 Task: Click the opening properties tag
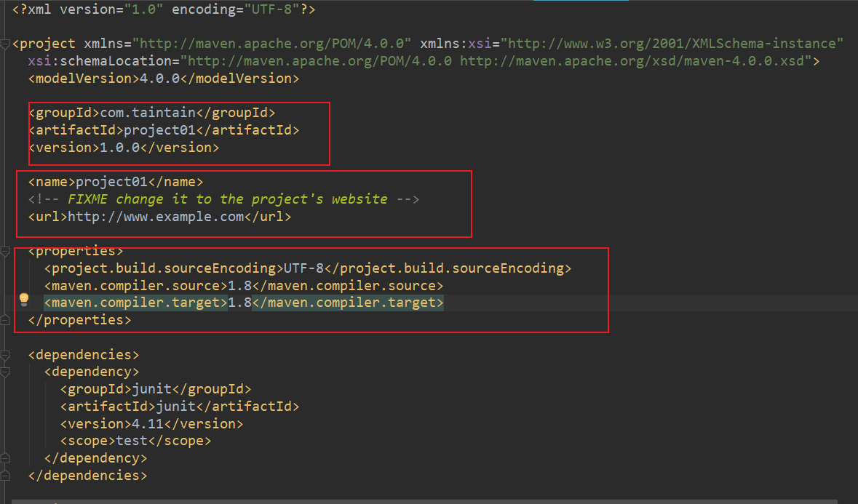click(76, 251)
